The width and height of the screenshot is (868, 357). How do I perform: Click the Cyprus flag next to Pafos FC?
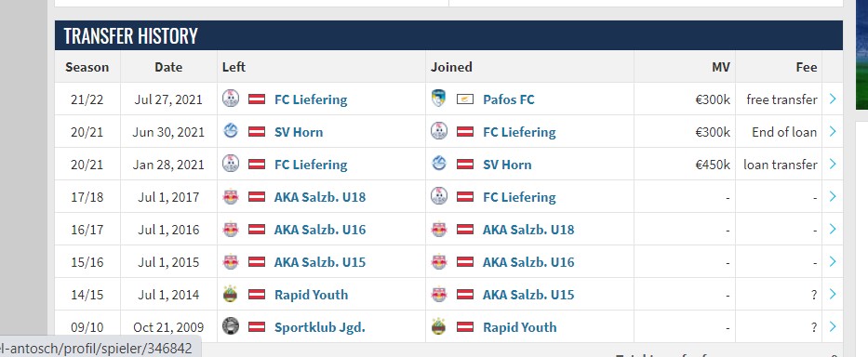(465, 99)
